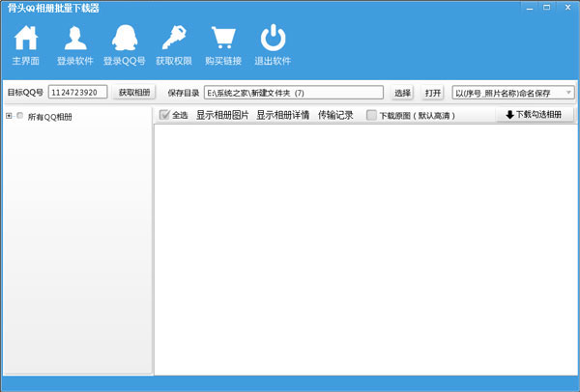Open 获取权限 key icon
Screen dimensions: 580x392
tap(174, 38)
